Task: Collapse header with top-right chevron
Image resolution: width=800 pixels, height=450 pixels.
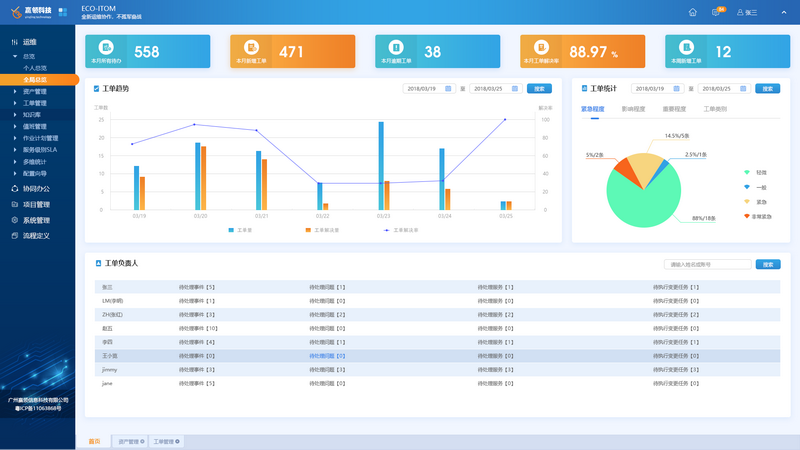Action: [x=784, y=12]
